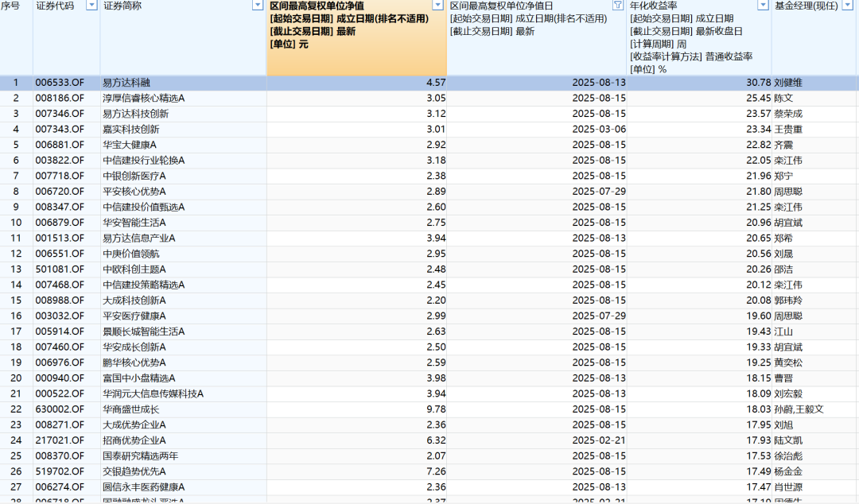Select fund 淳厚信睿核心精选A
The width and height of the screenshot is (859, 504).
(x=143, y=98)
